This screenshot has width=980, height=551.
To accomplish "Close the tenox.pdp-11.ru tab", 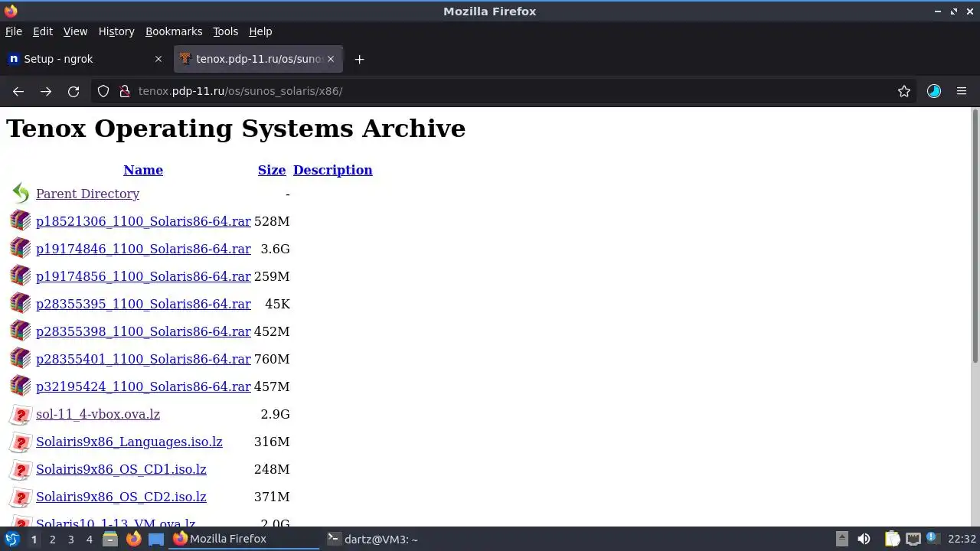I will tap(331, 59).
